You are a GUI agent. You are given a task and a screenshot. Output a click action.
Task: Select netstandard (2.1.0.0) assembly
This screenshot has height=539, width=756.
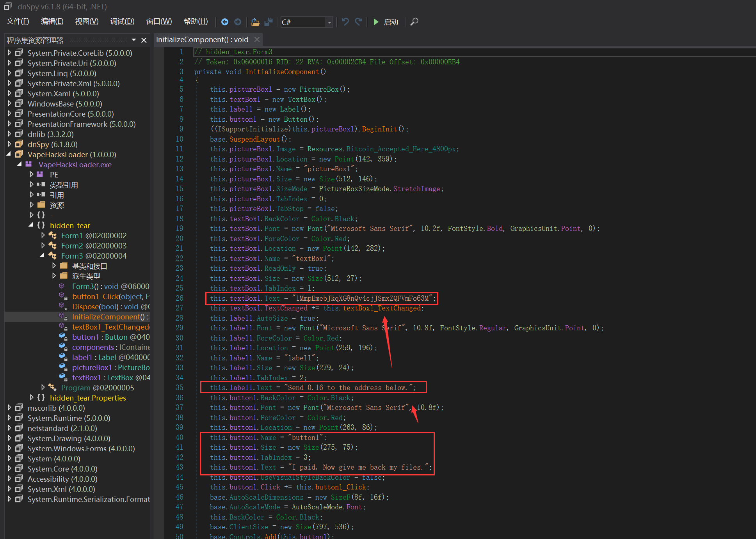point(62,428)
